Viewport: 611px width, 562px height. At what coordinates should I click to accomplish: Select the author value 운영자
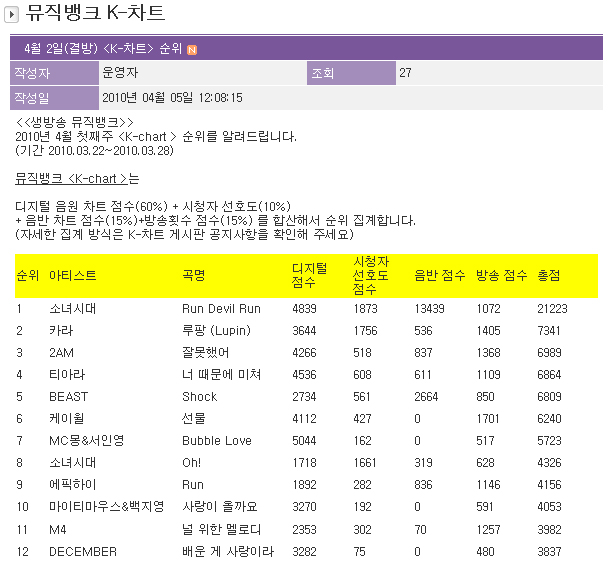(120, 73)
